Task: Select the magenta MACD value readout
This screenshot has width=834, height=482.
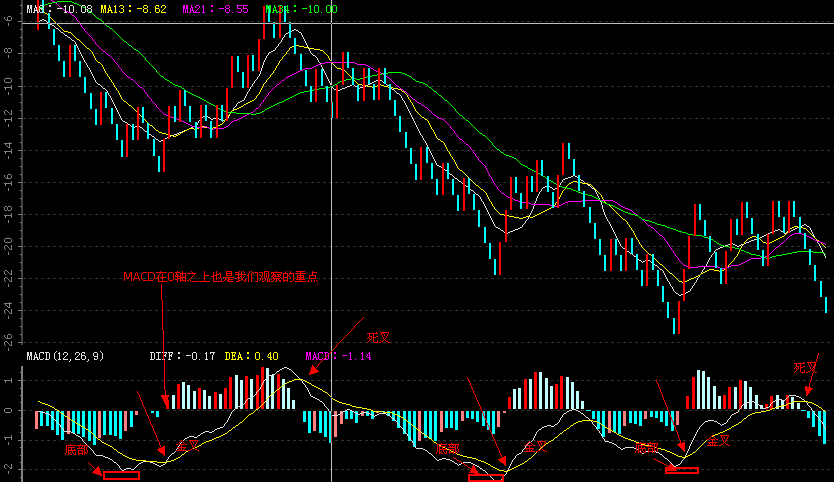Action: 338,356
